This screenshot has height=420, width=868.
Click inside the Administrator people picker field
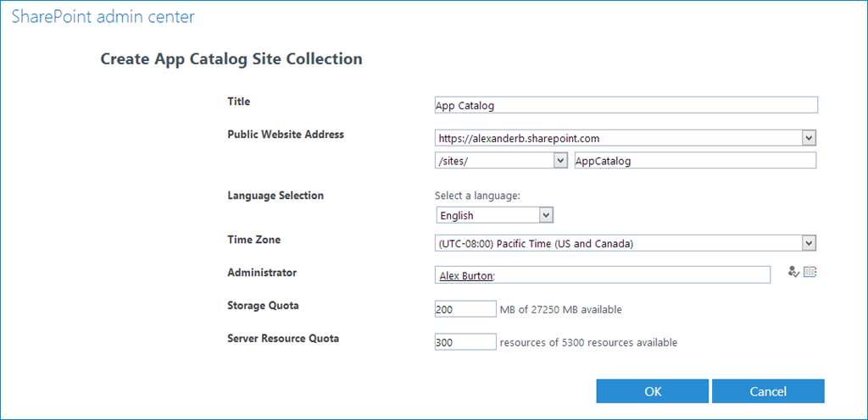pos(603,274)
